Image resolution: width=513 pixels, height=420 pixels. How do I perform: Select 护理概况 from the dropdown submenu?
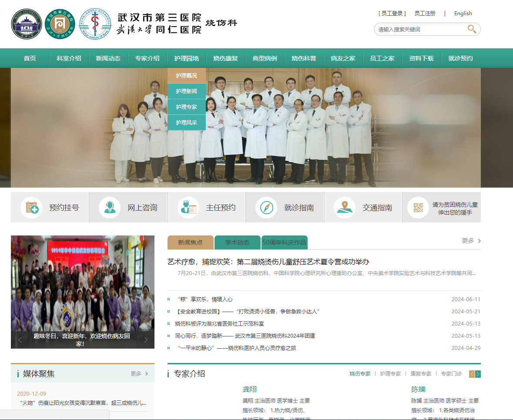(187, 76)
